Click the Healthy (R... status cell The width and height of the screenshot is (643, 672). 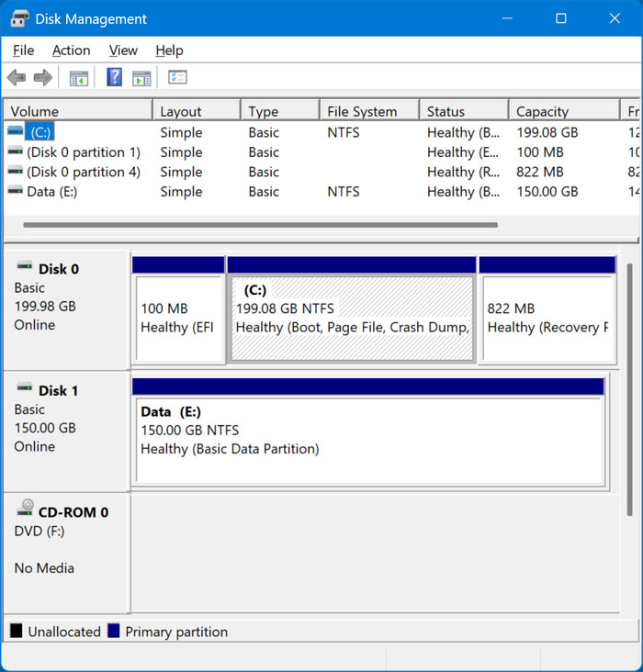pos(463,172)
